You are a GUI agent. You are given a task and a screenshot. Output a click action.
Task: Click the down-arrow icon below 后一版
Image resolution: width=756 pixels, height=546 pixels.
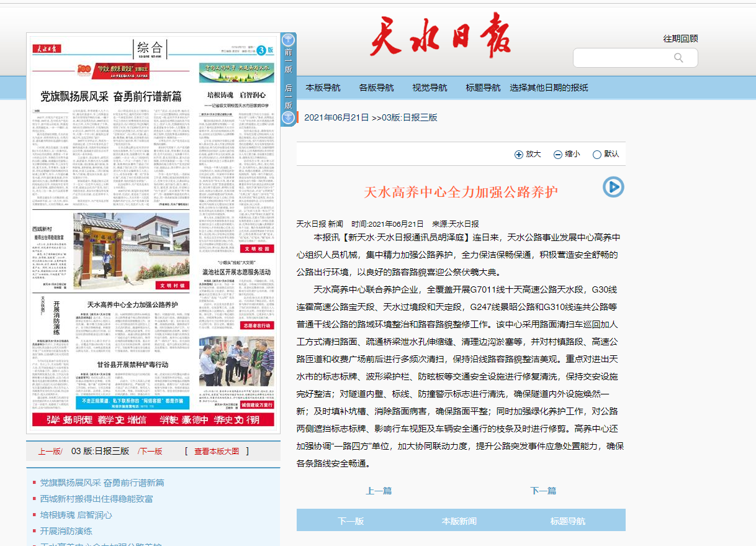click(x=288, y=117)
